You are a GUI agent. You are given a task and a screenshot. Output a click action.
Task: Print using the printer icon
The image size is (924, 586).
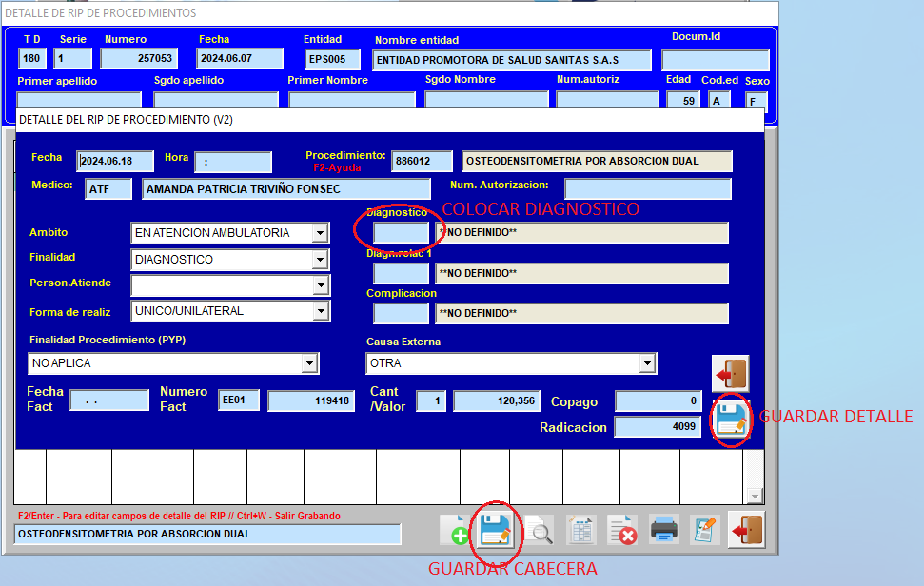coord(664,530)
